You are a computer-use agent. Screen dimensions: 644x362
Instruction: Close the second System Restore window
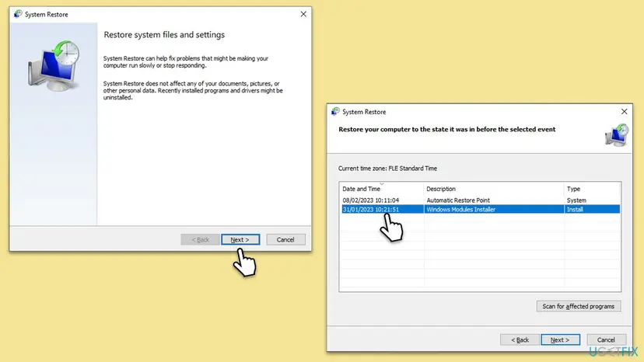(x=624, y=112)
